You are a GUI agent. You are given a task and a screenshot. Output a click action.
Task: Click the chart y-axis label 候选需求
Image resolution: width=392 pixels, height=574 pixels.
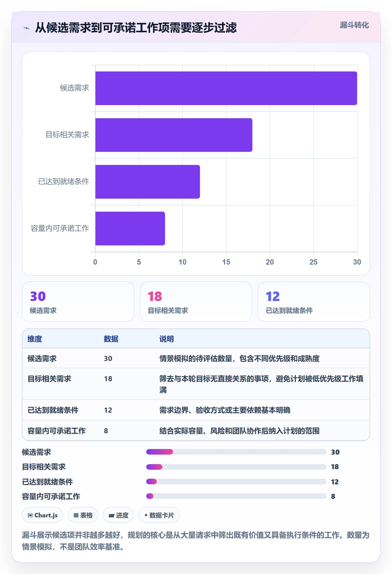(74, 88)
